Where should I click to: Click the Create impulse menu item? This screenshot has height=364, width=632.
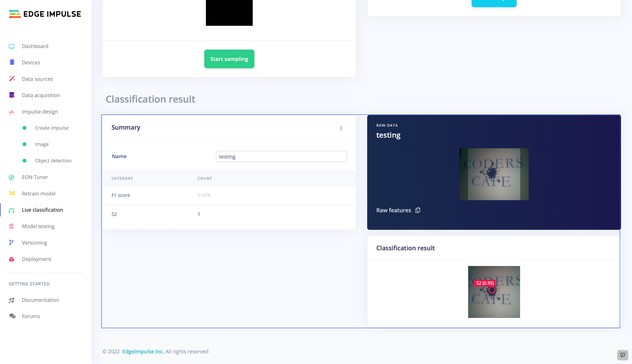[x=52, y=128]
